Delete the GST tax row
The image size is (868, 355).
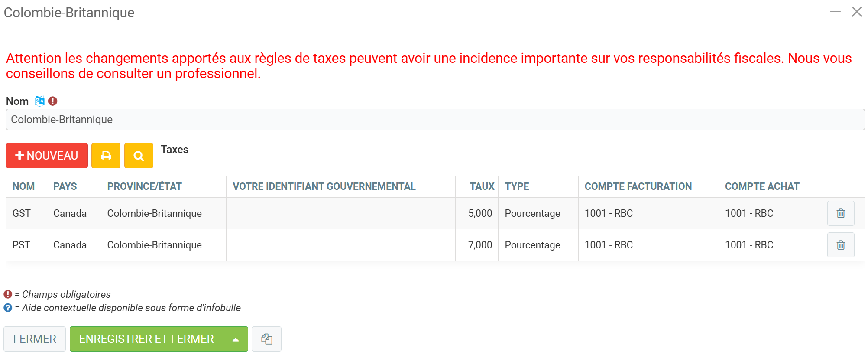click(x=840, y=213)
